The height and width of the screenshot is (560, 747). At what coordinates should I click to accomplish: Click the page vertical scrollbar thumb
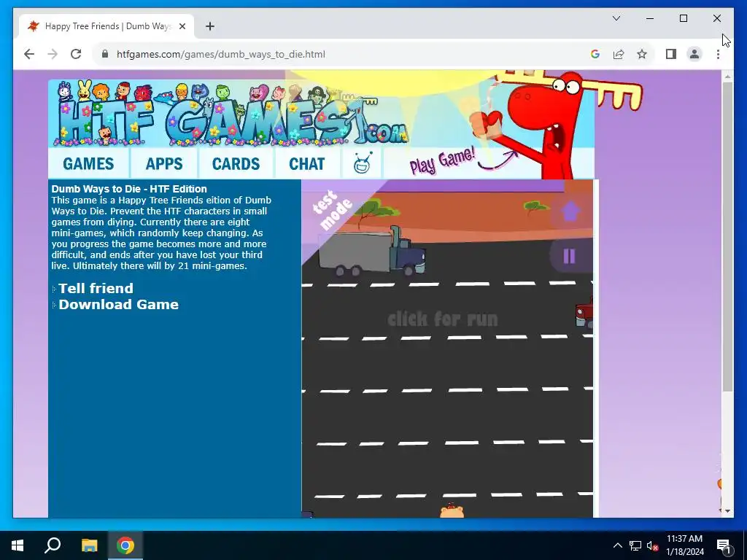pos(727,237)
